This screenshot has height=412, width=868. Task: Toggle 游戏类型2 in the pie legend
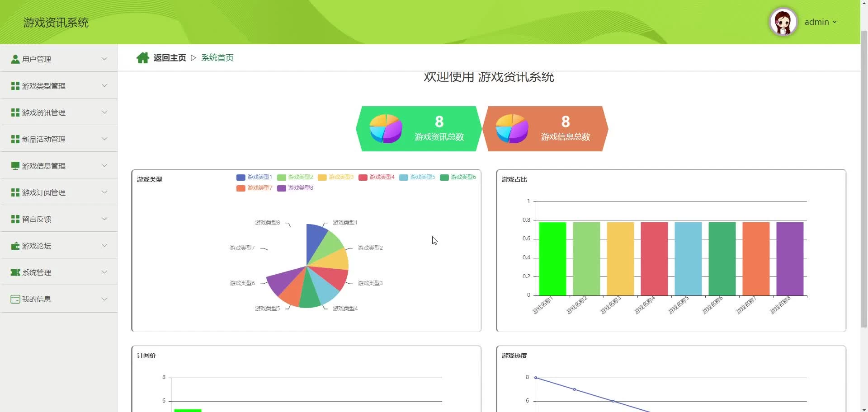click(295, 177)
